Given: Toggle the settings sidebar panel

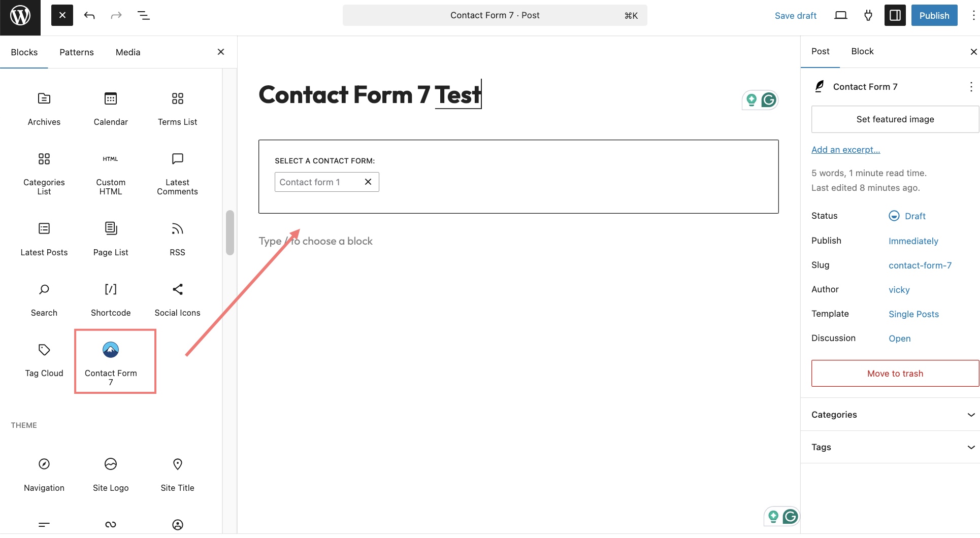Looking at the screenshot, I should click(x=895, y=16).
